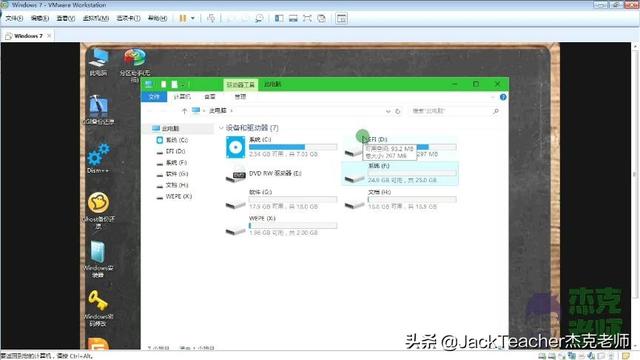Open the VMware 编辑(E) menu

[x=40, y=18]
